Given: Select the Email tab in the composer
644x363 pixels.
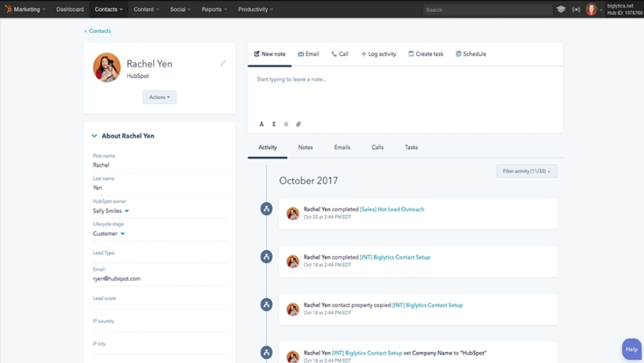Looking at the screenshot, I should point(309,54).
